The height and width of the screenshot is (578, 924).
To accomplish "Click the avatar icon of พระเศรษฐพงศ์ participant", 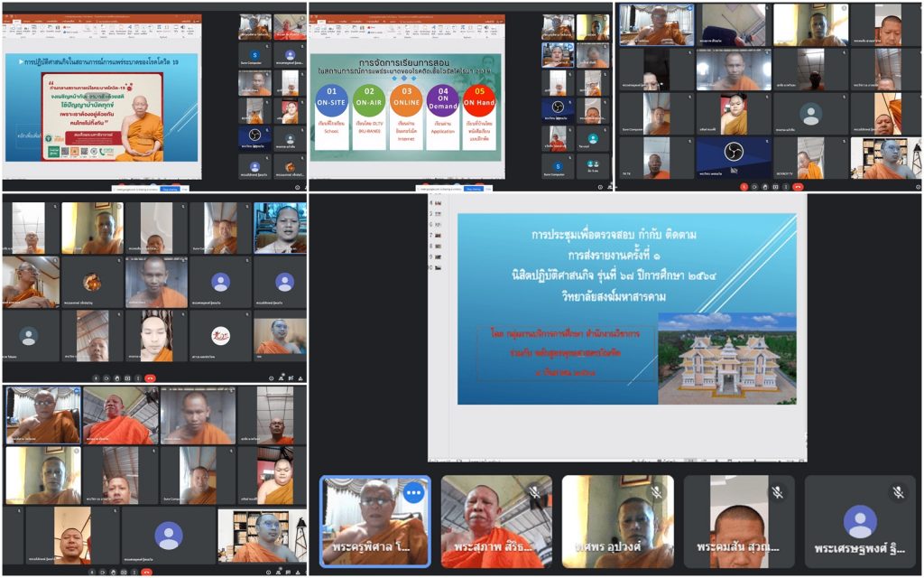I will (x=859, y=521).
